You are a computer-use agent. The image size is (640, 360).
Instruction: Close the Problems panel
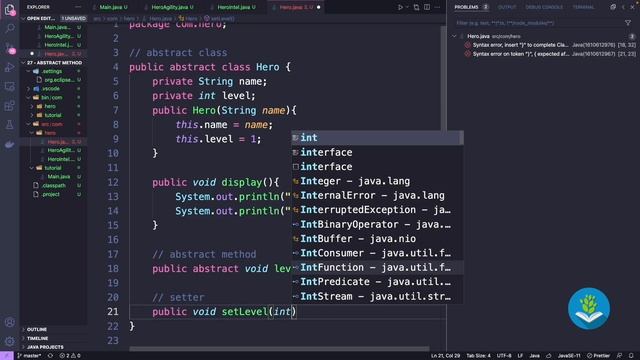(632, 7)
